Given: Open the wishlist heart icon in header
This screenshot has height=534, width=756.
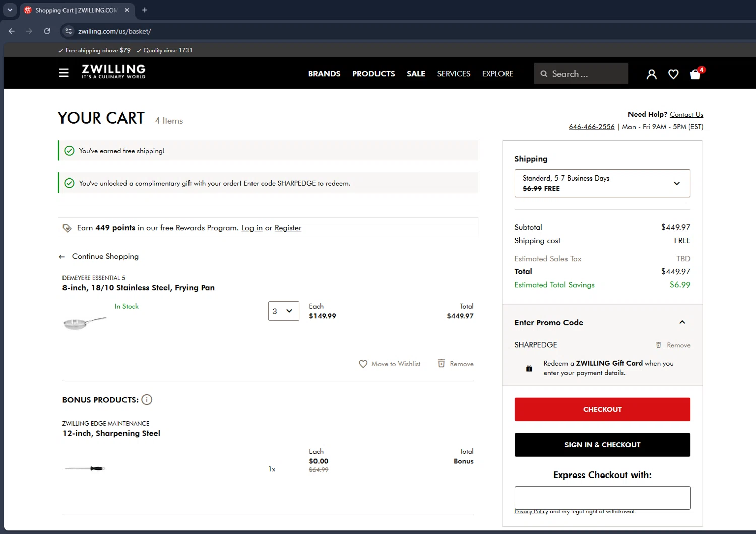Looking at the screenshot, I should tap(673, 74).
